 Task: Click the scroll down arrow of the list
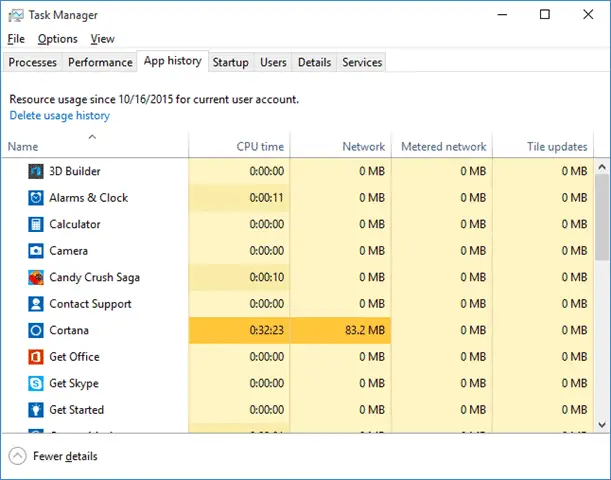tap(602, 425)
